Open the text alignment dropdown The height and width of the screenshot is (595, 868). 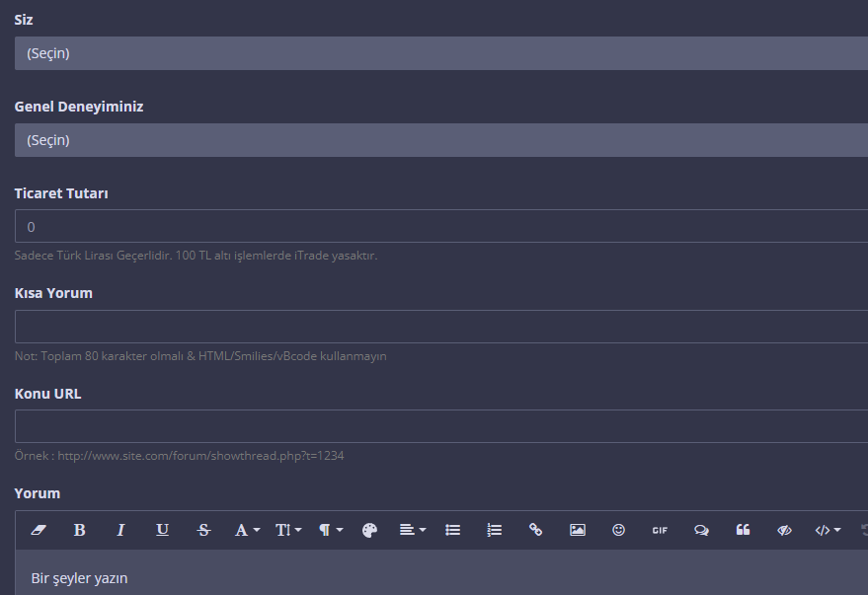[413, 530]
